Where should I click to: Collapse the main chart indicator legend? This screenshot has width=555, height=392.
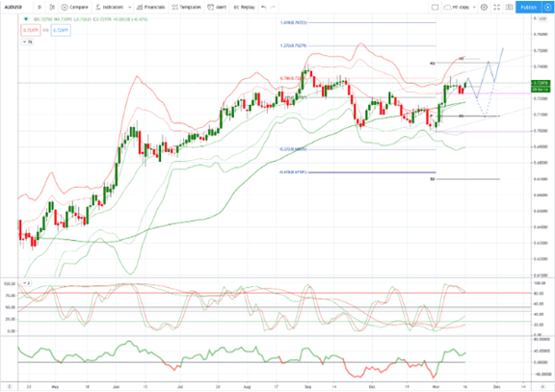(x=28, y=41)
